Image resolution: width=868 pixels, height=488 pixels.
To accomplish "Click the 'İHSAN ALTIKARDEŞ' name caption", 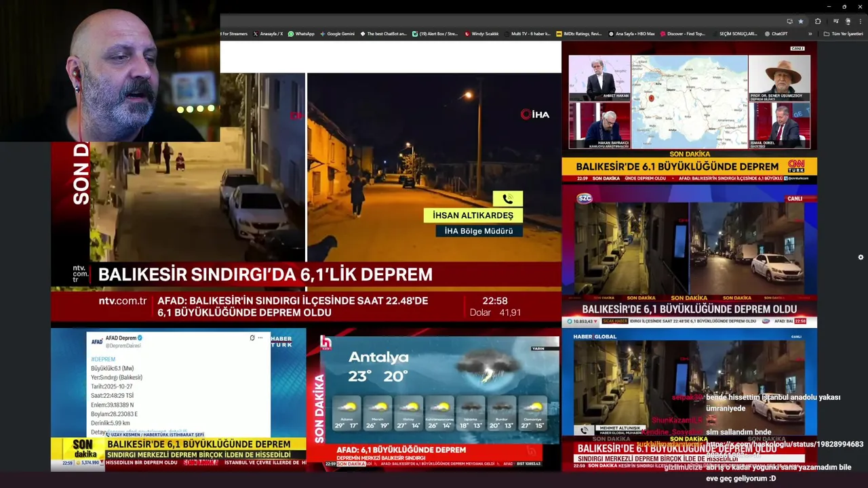I will (473, 216).
